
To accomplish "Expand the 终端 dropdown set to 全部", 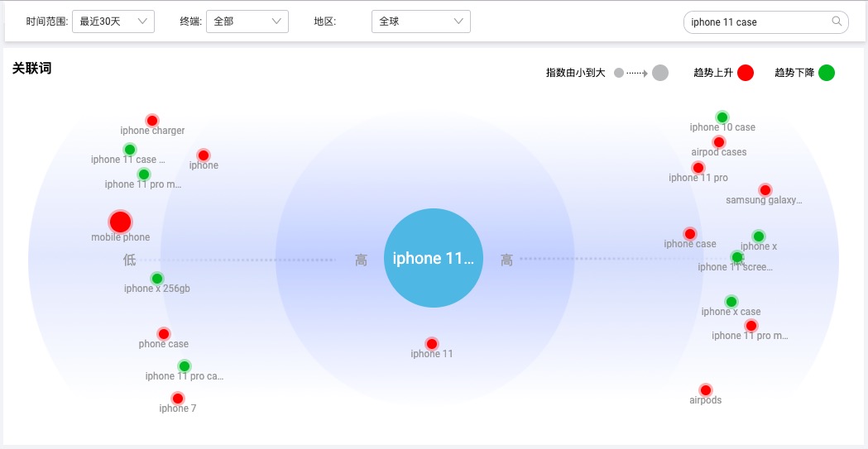I will point(247,21).
